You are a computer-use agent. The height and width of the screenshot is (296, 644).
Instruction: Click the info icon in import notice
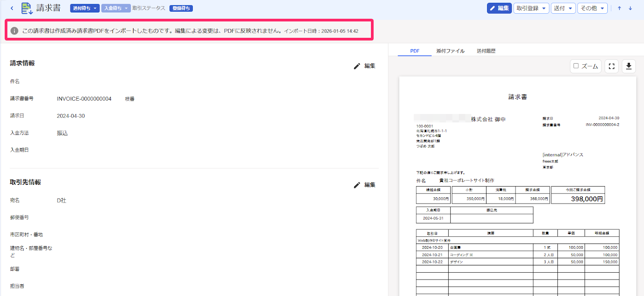point(14,31)
